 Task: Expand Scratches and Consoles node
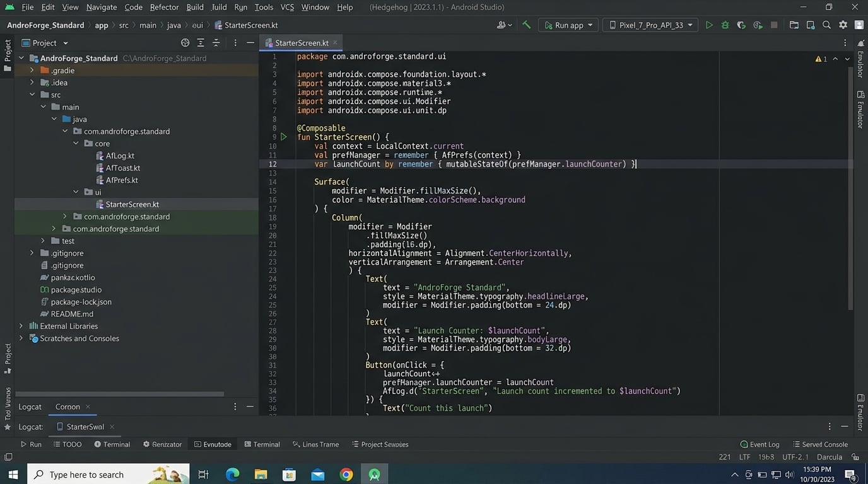(x=21, y=338)
